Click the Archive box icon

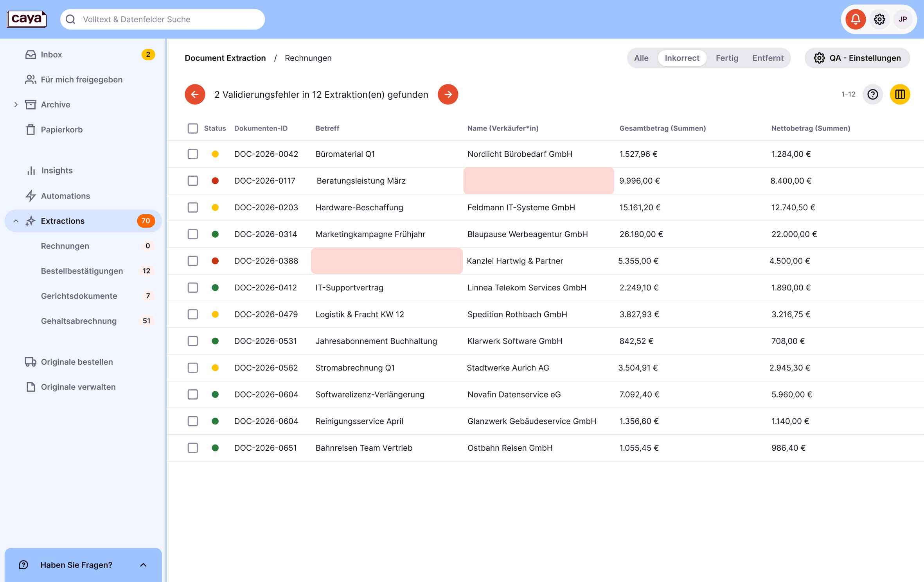[31, 104]
